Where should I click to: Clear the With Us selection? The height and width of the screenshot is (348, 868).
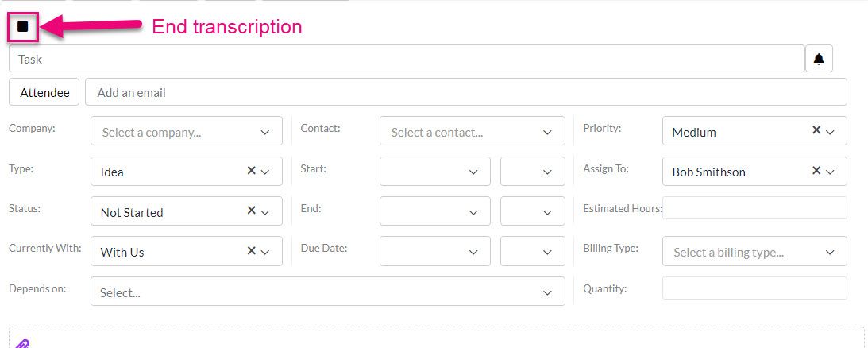251,250
